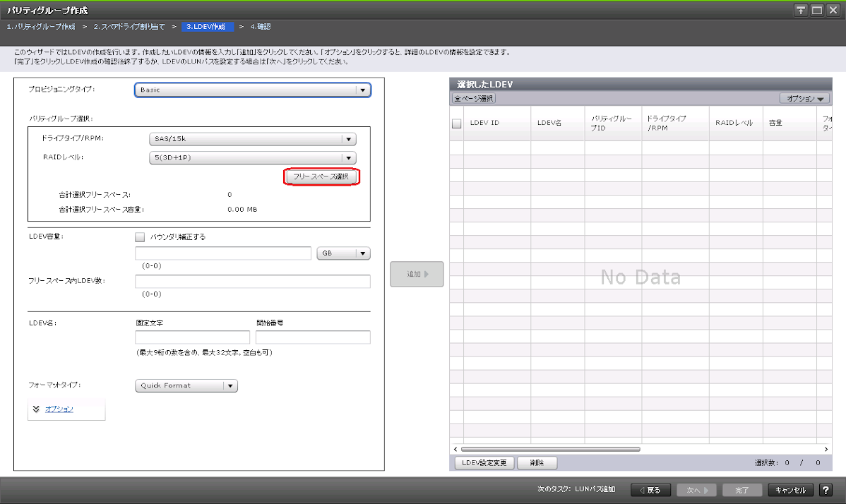Click the LDEV容量 input field
Viewport: 846px width, 504px height.
[223, 253]
